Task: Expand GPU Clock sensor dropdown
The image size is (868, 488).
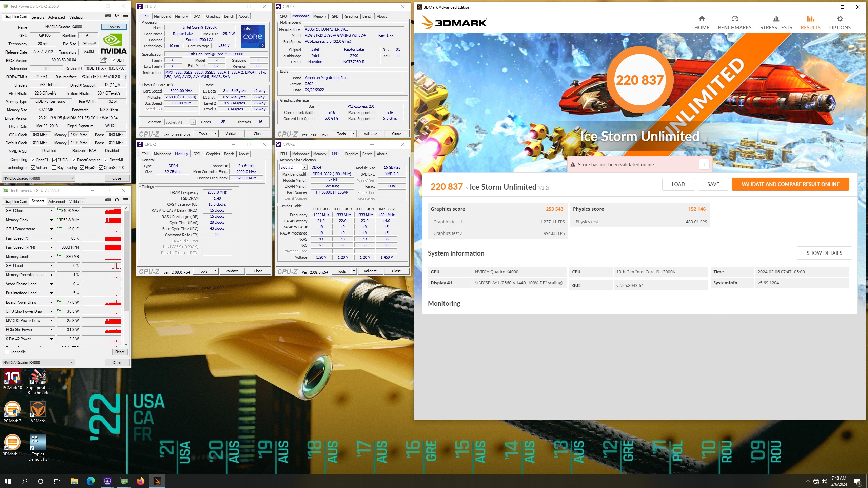Action: tap(51, 211)
